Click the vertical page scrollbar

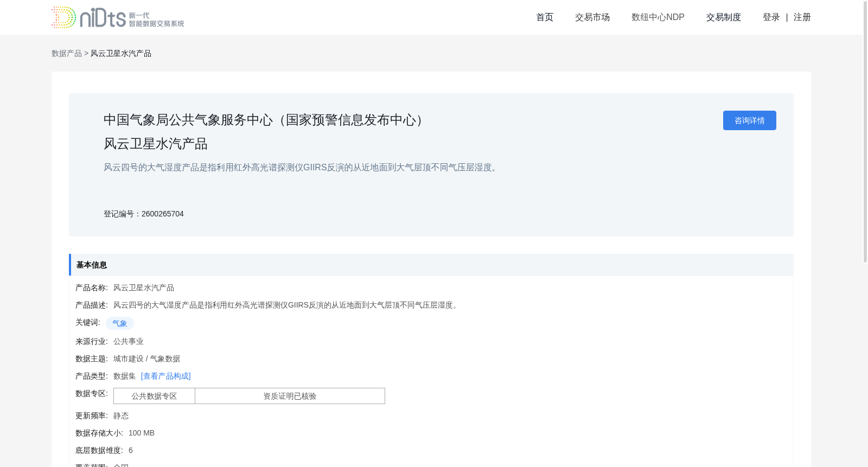(x=865, y=133)
